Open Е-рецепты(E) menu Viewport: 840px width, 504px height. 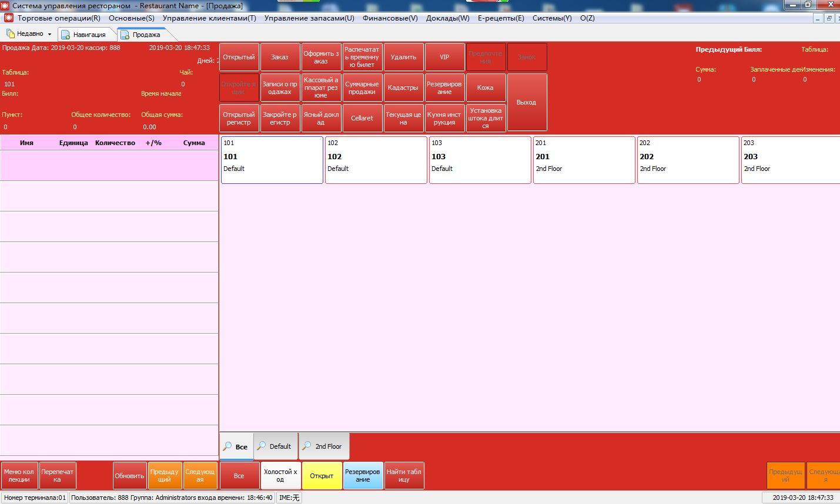pos(501,18)
